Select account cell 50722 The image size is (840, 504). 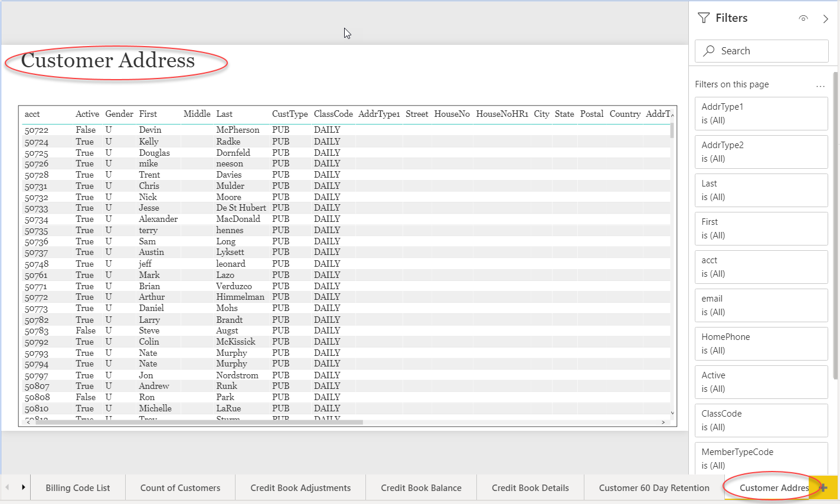[37, 130]
